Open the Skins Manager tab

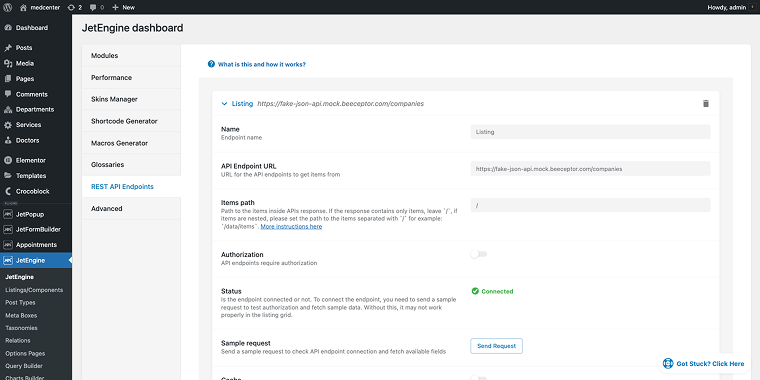point(131,99)
